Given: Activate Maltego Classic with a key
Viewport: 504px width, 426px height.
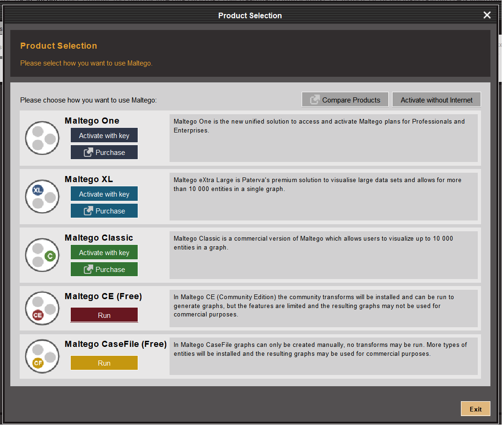Looking at the screenshot, I should click(104, 252).
